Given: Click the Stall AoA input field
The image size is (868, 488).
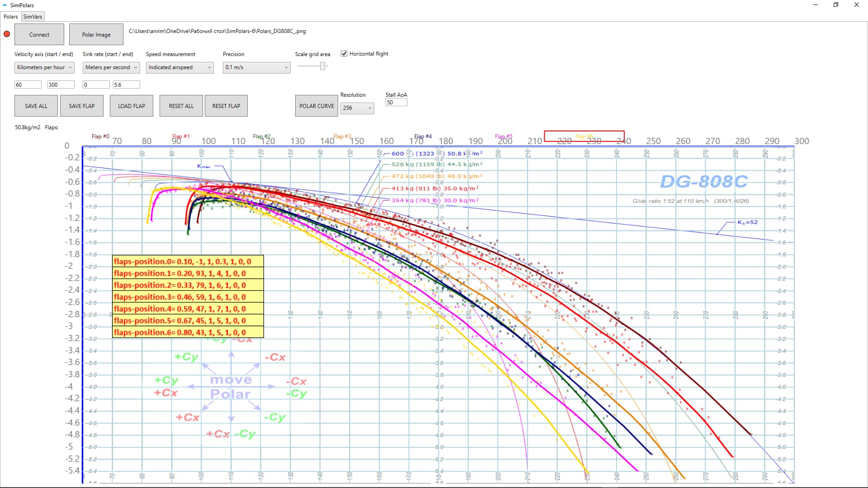Looking at the screenshot, I should pos(396,103).
